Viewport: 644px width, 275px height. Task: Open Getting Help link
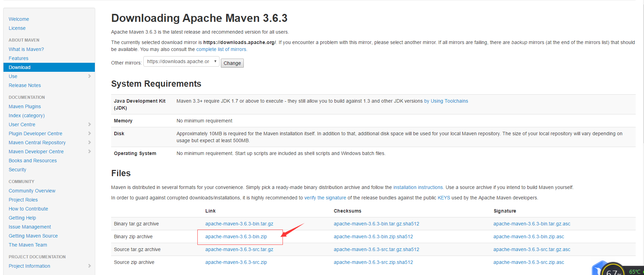pos(22,218)
